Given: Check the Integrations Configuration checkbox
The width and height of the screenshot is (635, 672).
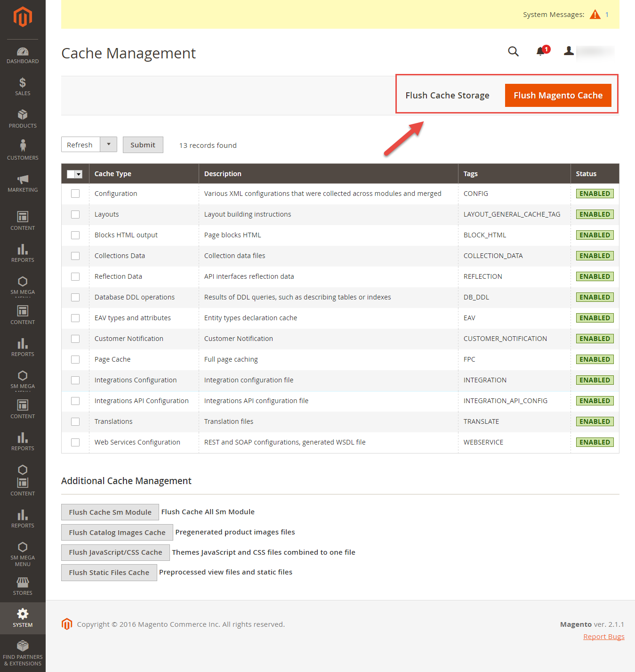Looking at the screenshot, I should coord(75,380).
